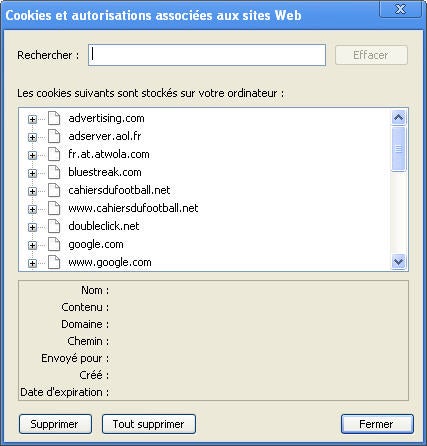Select the doubleclick.net row text
427x446 pixels.
pyautogui.click(x=104, y=226)
